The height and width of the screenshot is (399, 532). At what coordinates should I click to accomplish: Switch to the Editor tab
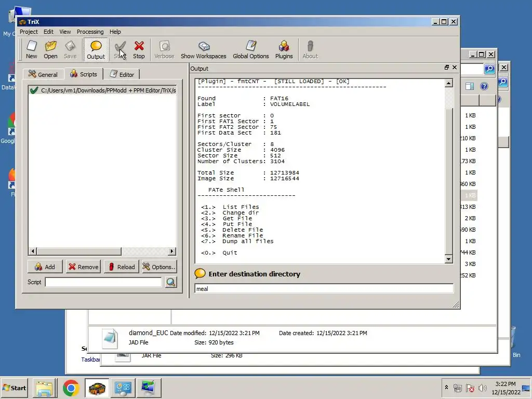tap(122, 74)
